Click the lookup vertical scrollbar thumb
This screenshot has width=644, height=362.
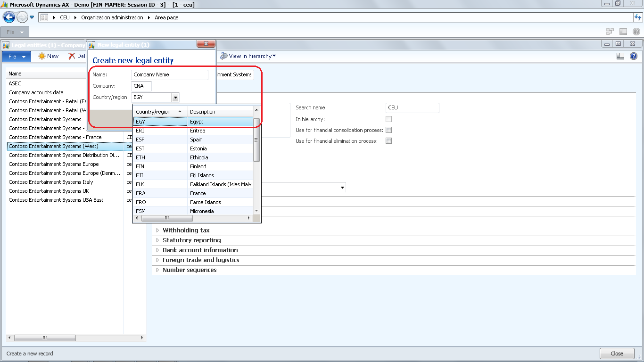[256, 140]
